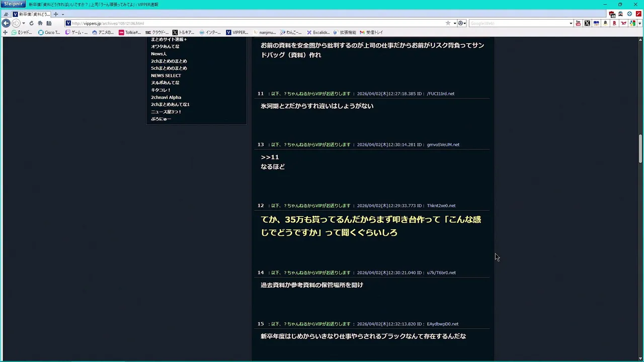Click the NEWS SELECT sidebar link
Viewport: 644px width, 362px height.
click(x=166, y=75)
